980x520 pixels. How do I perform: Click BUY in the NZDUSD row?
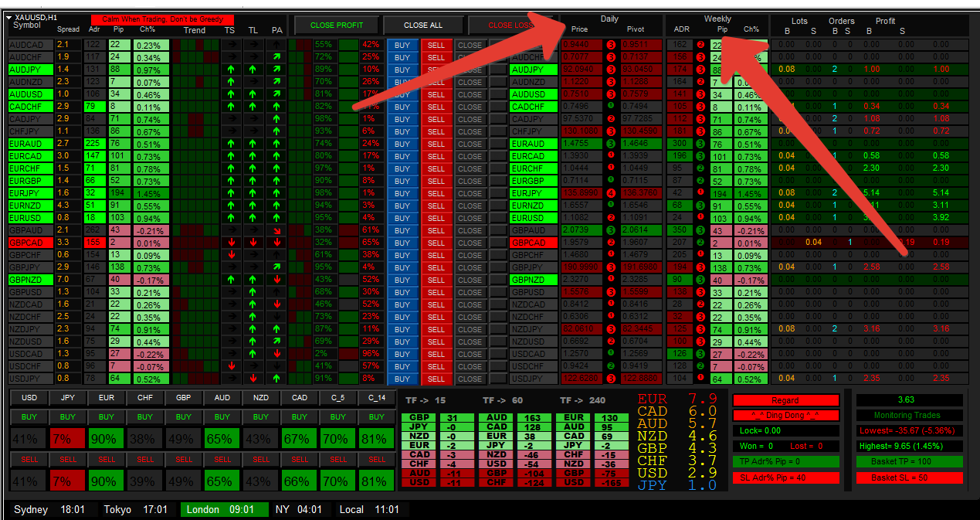pos(402,342)
